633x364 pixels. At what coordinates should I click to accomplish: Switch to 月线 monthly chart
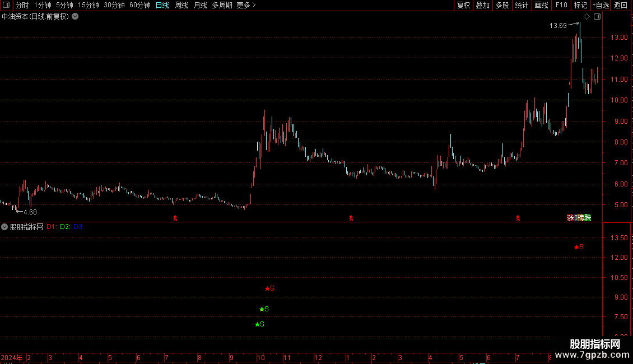click(x=200, y=5)
